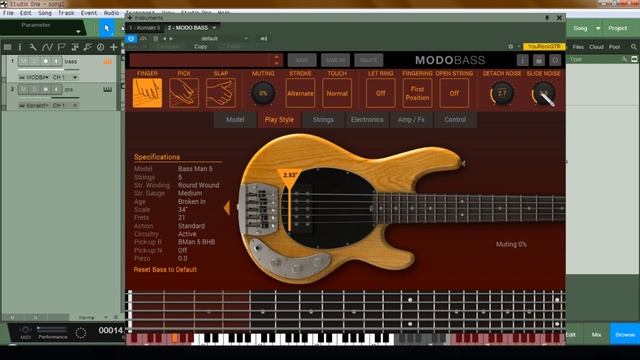
Task: Click the MODO BASS Save As button
Action: [336, 60]
